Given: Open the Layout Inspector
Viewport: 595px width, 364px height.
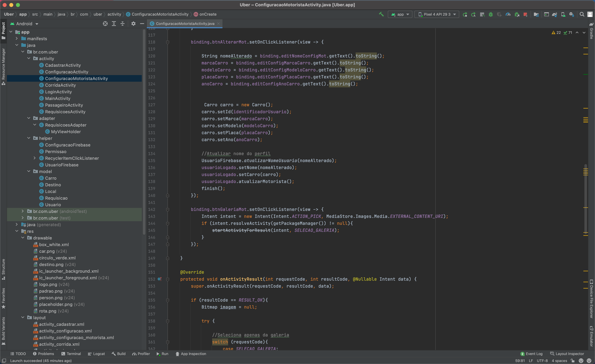Looking at the screenshot, I should (567, 354).
